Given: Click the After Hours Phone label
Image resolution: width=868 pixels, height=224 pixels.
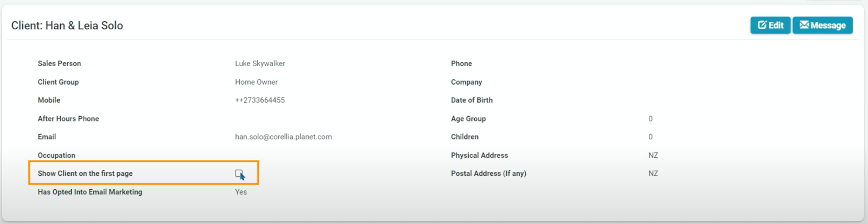Looking at the screenshot, I should [x=68, y=119].
